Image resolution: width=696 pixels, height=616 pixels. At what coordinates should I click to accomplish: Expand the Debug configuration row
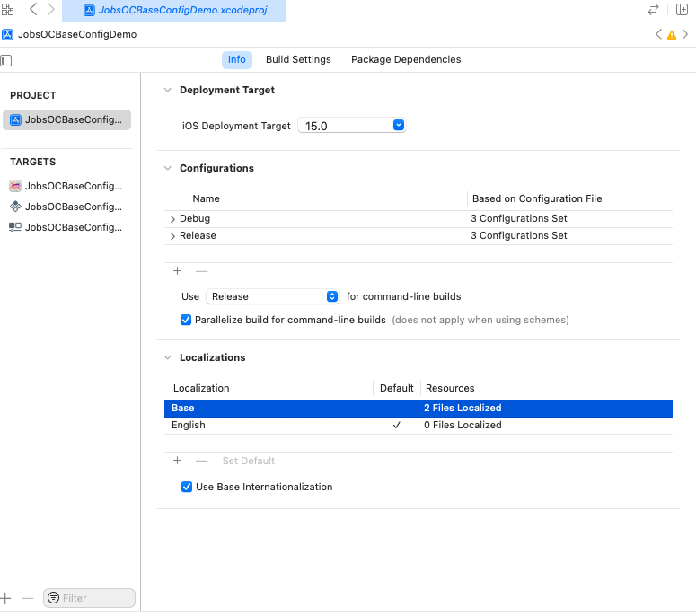click(172, 219)
